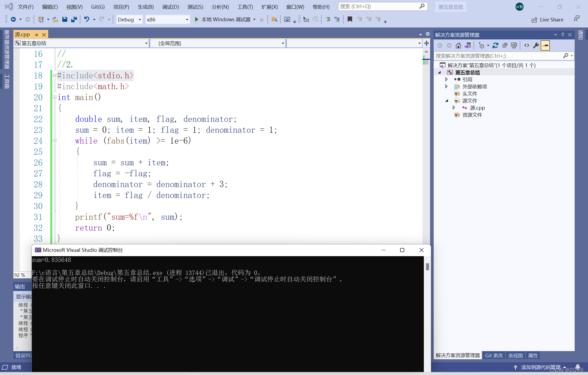
Task: Toggle the pin on Solution Explorer panel
Action: 563,35
